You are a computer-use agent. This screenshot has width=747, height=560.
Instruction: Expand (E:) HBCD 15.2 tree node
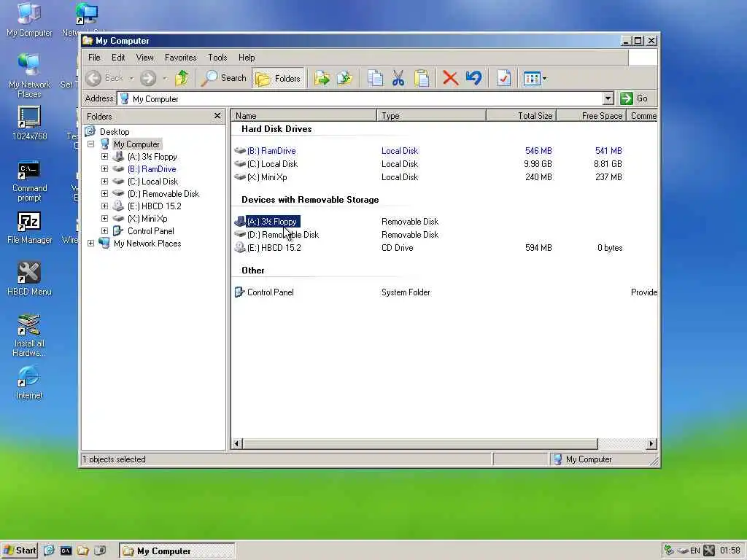point(104,206)
